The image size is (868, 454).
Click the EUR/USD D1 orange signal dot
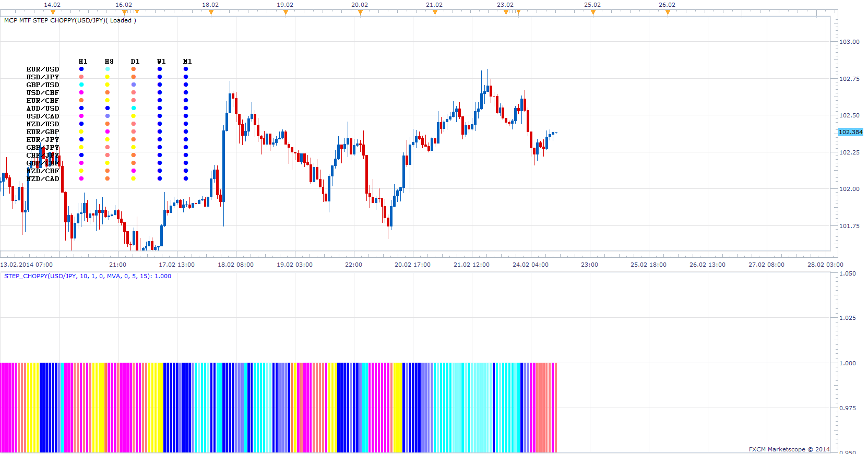(x=134, y=69)
